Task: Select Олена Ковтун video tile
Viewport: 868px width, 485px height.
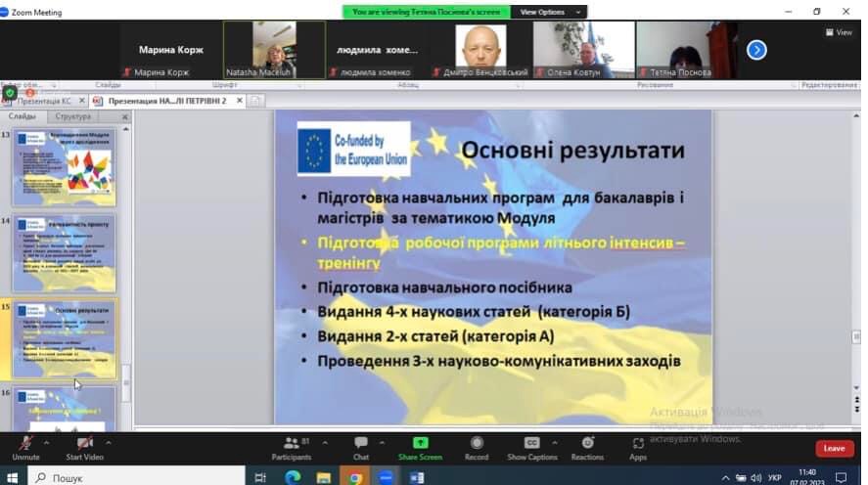Action: (583, 50)
